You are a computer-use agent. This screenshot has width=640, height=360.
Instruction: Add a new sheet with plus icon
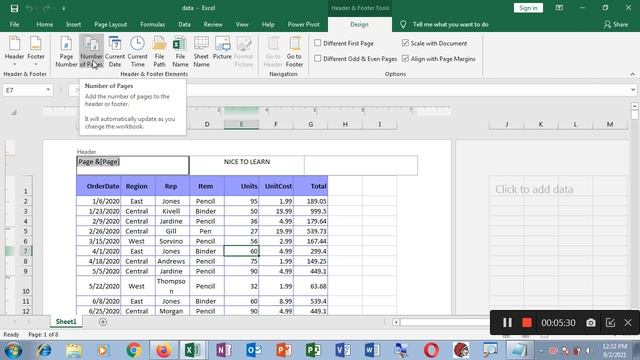[x=103, y=322]
